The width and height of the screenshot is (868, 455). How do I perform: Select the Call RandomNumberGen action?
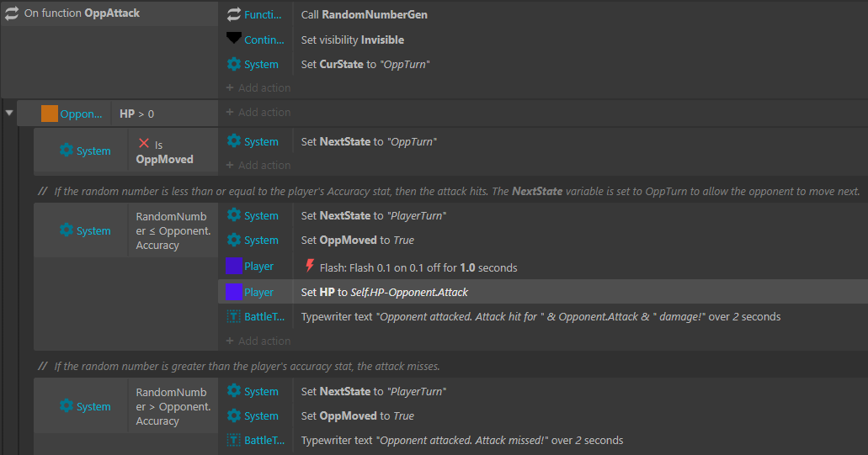coord(365,14)
